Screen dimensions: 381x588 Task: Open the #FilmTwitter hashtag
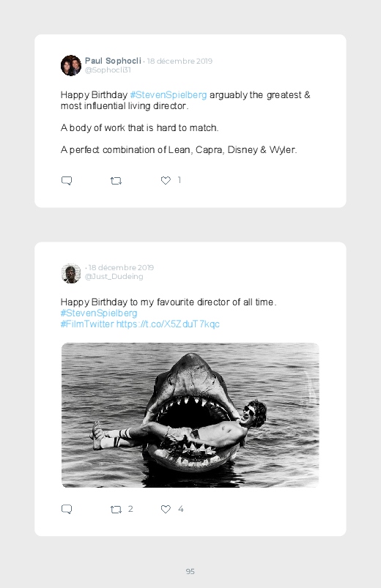[87, 324]
